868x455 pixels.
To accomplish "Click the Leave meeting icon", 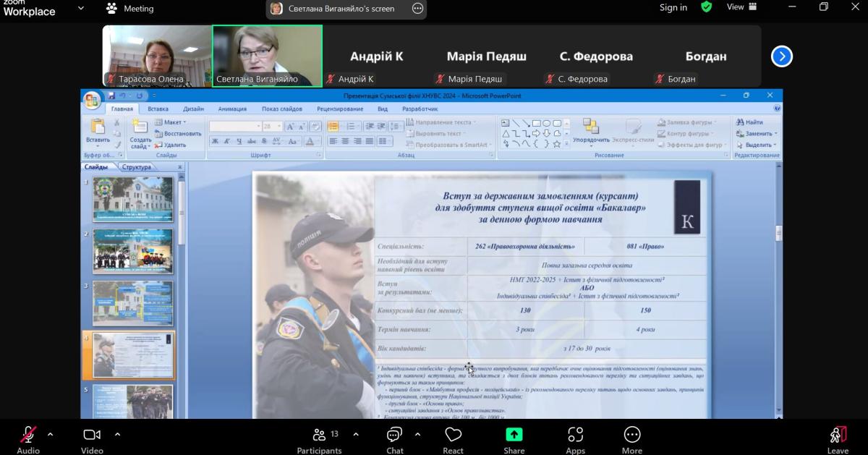I will (x=838, y=434).
